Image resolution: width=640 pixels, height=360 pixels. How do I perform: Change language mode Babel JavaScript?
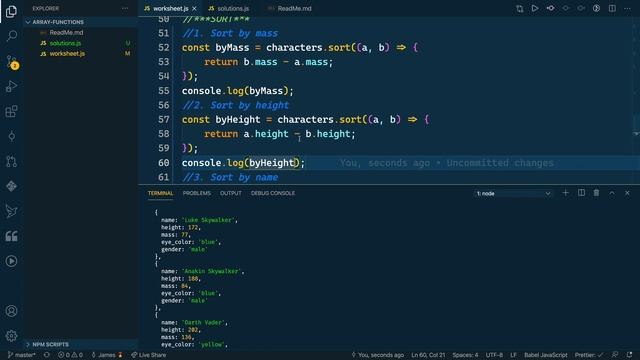[x=546, y=355]
